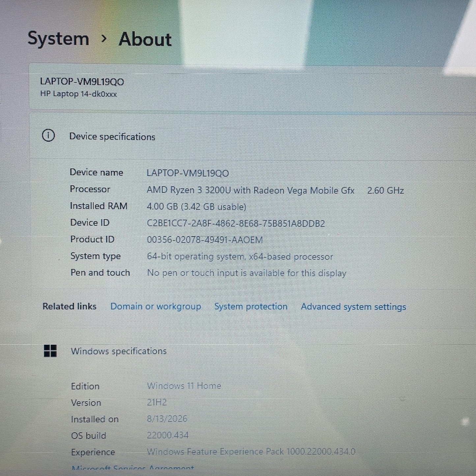The height and width of the screenshot is (476, 476).
Task: Select the Windows 11 Home edition value
Action: tap(184, 386)
